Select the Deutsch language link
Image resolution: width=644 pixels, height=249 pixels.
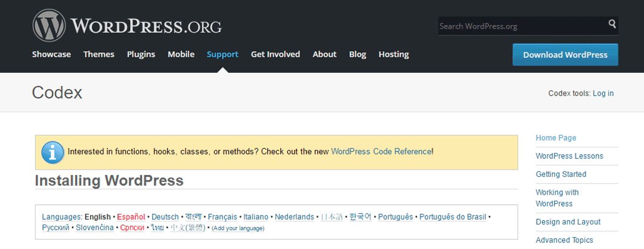click(x=165, y=217)
